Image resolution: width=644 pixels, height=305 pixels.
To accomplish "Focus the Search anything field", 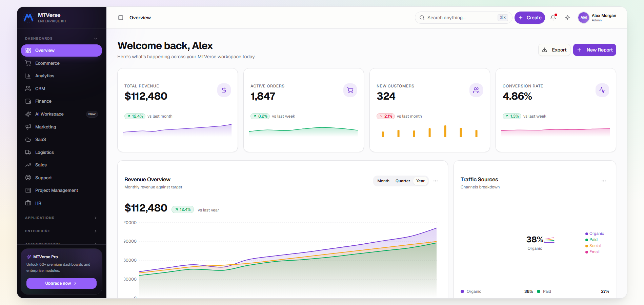I will tap(463, 18).
